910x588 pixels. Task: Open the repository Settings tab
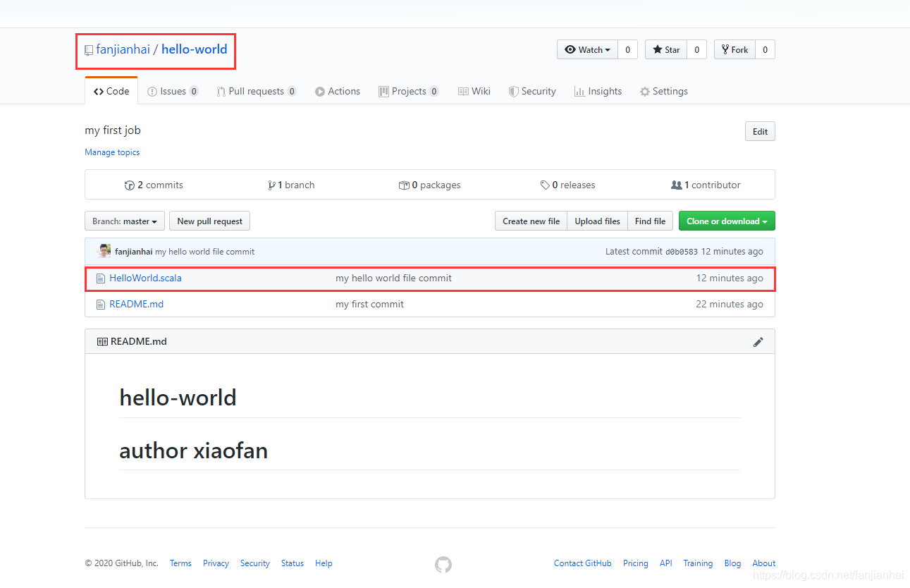(x=664, y=91)
